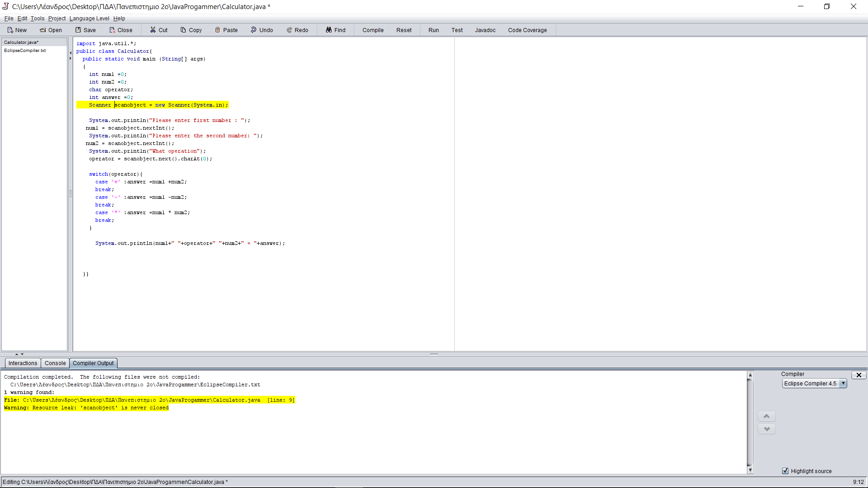
Task: Click the Redo toolbar icon
Action: [x=289, y=30]
